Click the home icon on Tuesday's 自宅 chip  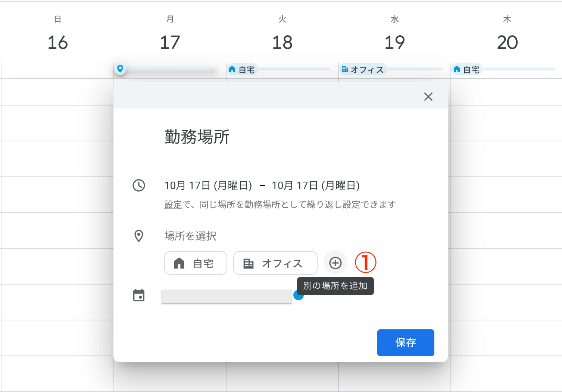point(232,69)
